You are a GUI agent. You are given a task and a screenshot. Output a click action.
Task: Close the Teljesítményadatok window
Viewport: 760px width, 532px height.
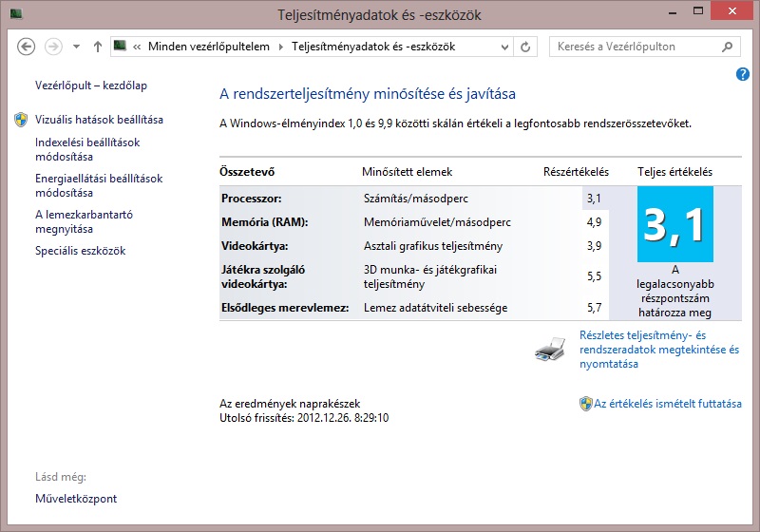[731, 10]
